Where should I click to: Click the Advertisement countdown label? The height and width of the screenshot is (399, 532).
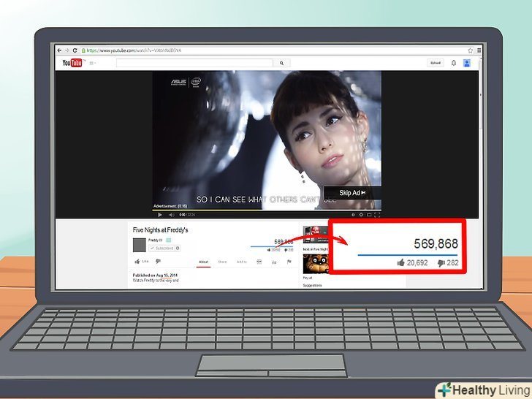(170, 206)
